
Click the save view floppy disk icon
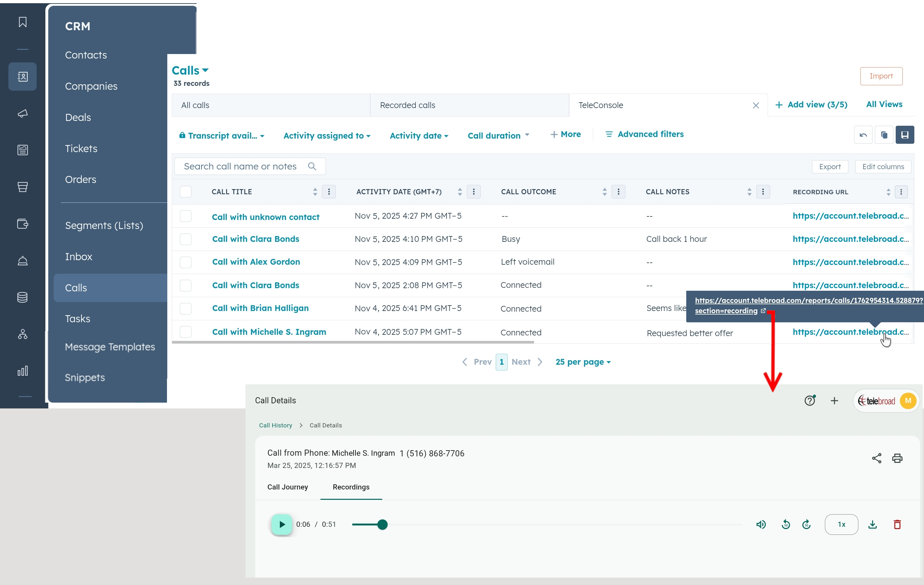[904, 135]
